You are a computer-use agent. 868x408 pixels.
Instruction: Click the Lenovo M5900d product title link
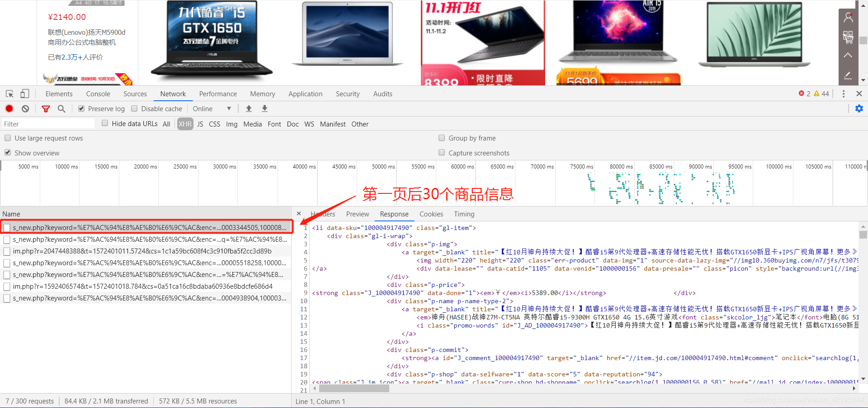click(87, 37)
